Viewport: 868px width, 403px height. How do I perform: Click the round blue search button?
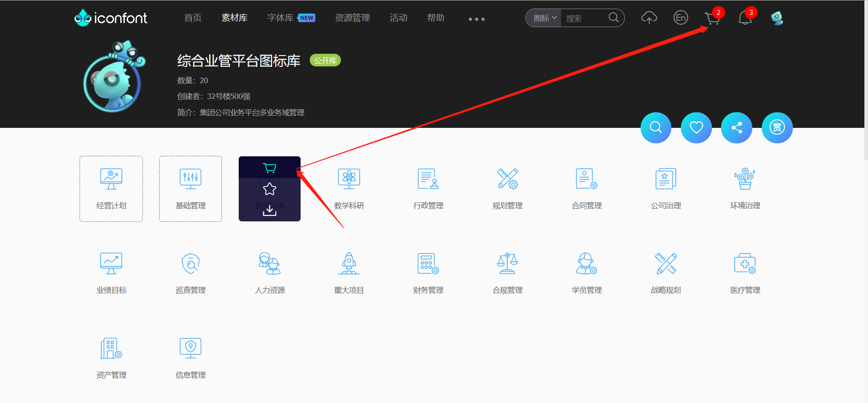pos(656,128)
